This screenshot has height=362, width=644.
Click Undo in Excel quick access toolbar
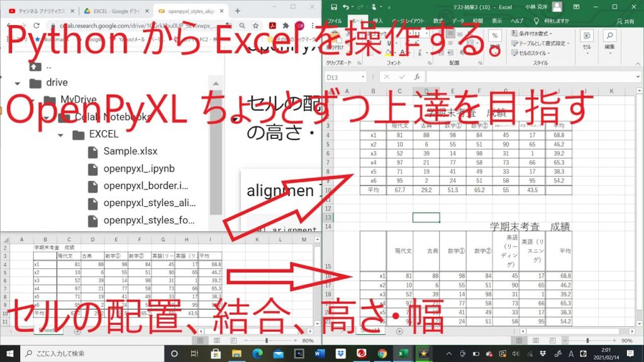click(x=345, y=7)
